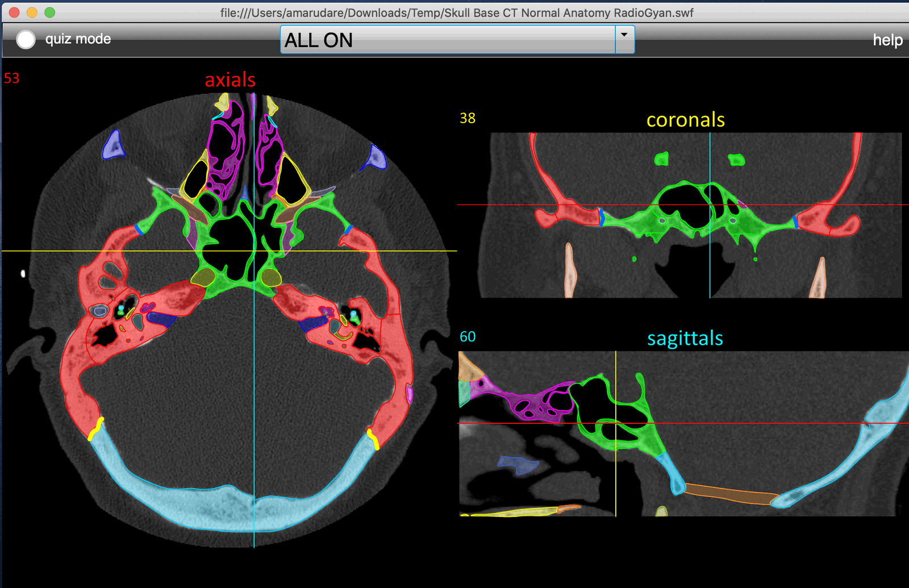Click the red axials heading

pyautogui.click(x=230, y=80)
